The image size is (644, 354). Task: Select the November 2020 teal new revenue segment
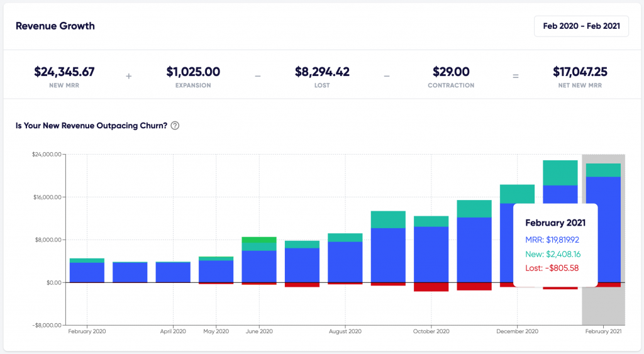click(x=474, y=209)
